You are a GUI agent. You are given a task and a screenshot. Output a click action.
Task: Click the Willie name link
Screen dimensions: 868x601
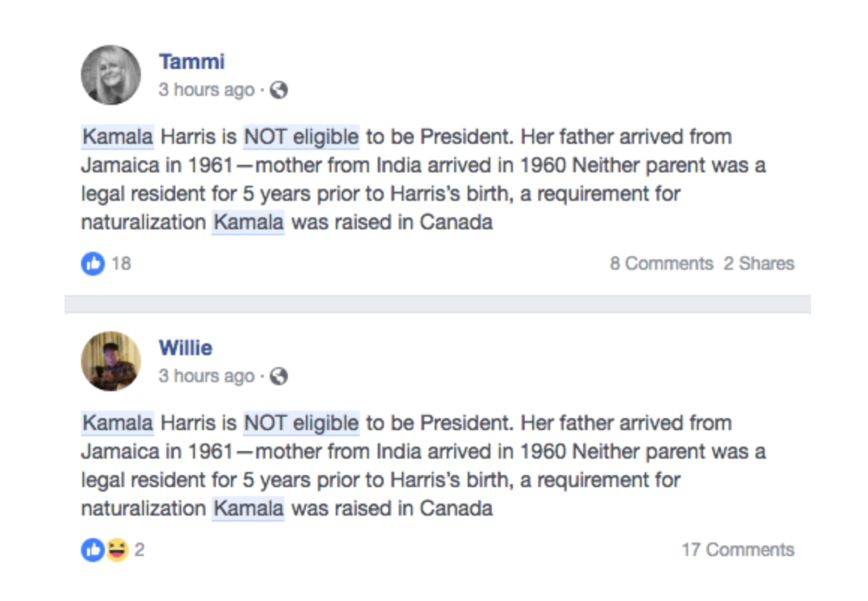coord(185,348)
